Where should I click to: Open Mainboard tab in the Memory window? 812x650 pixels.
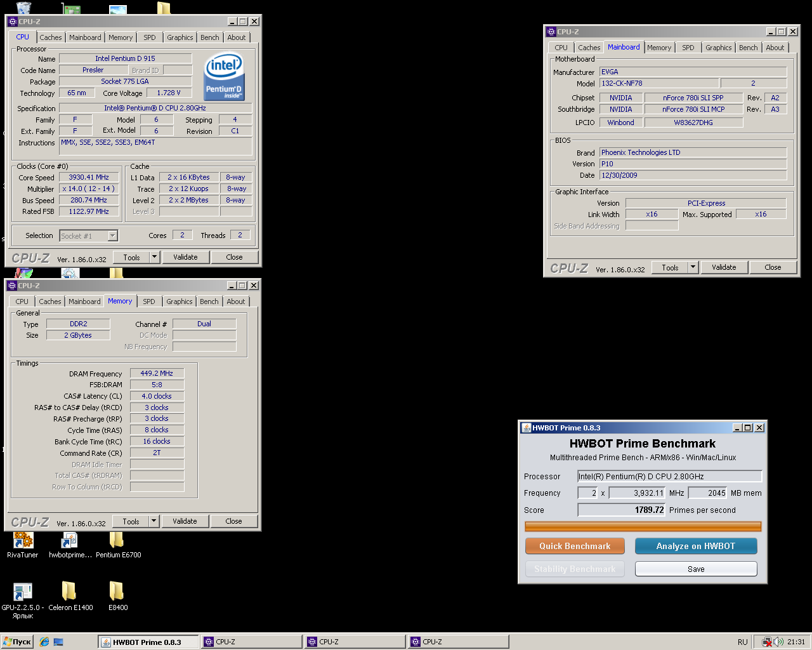(84, 302)
